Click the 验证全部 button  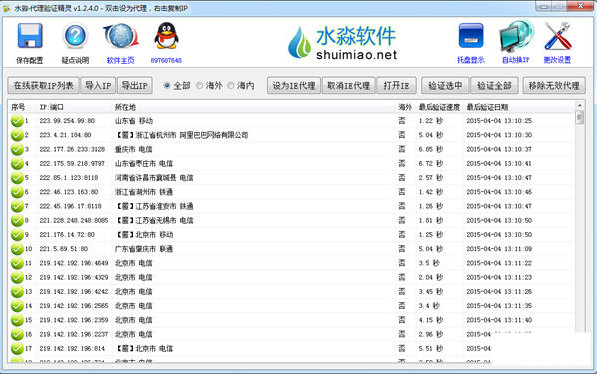click(494, 86)
